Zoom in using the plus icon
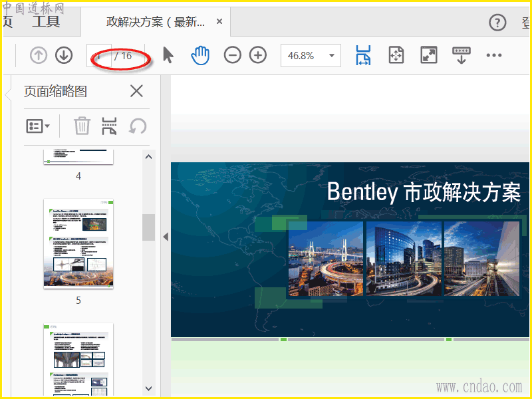 coord(258,55)
